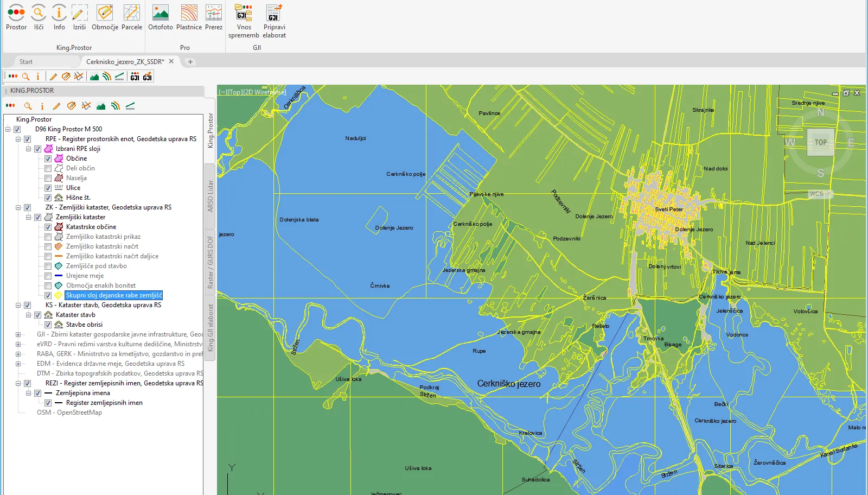This screenshot has width=868, height=495.
Task: Add a new drawing tab
Action: click(190, 62)
